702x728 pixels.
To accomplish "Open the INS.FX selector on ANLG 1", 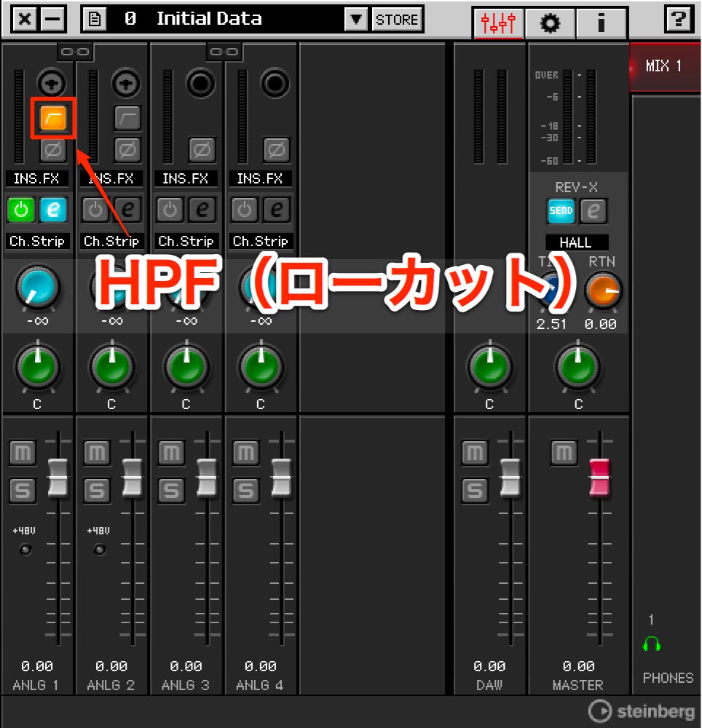I will click(x=36, y=179).
